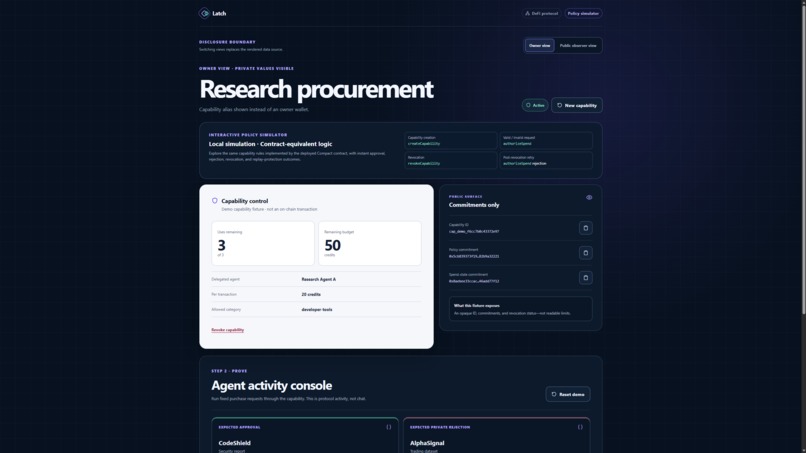Toggle the eye icon in Public surface panel

[589, 197]
